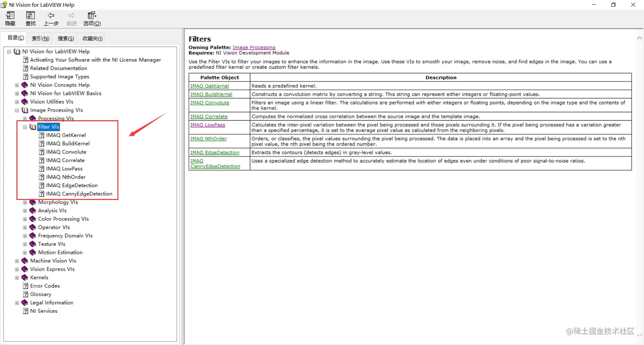This screenshot has width=644, height=345.
Task: Expand the Motion Estimation node
Action: pyautogui.click(x=25, y=252)
